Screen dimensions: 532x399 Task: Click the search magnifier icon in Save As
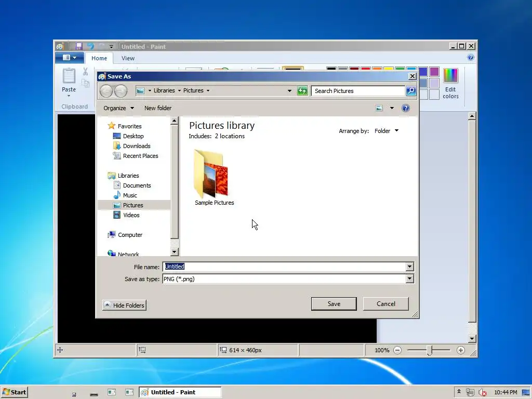tap(411, 90)
